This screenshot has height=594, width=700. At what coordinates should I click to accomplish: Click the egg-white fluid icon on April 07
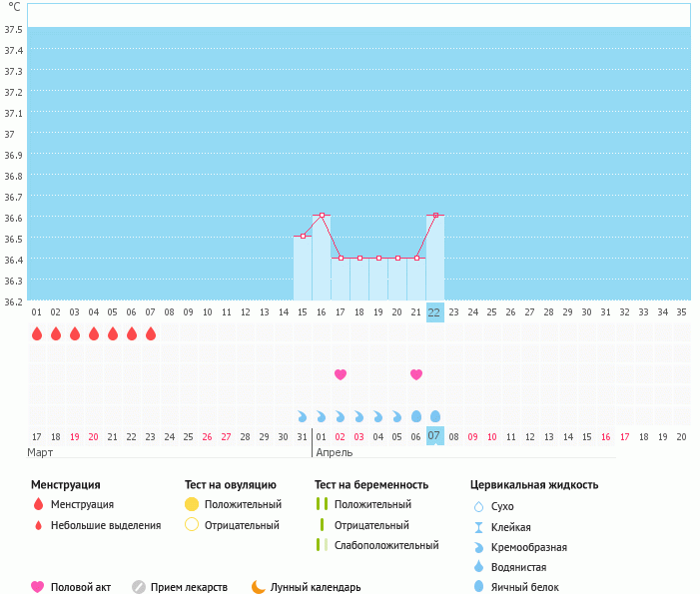tap(435, 416)
